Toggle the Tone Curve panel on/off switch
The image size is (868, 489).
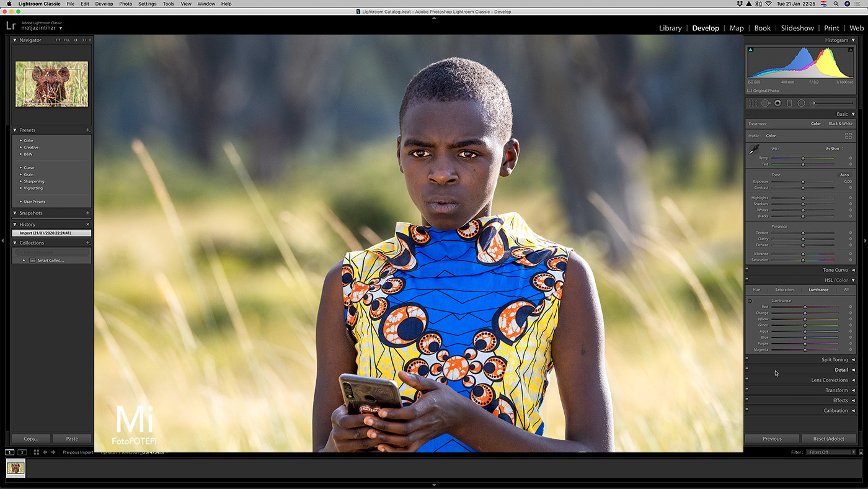coord(747,270)
